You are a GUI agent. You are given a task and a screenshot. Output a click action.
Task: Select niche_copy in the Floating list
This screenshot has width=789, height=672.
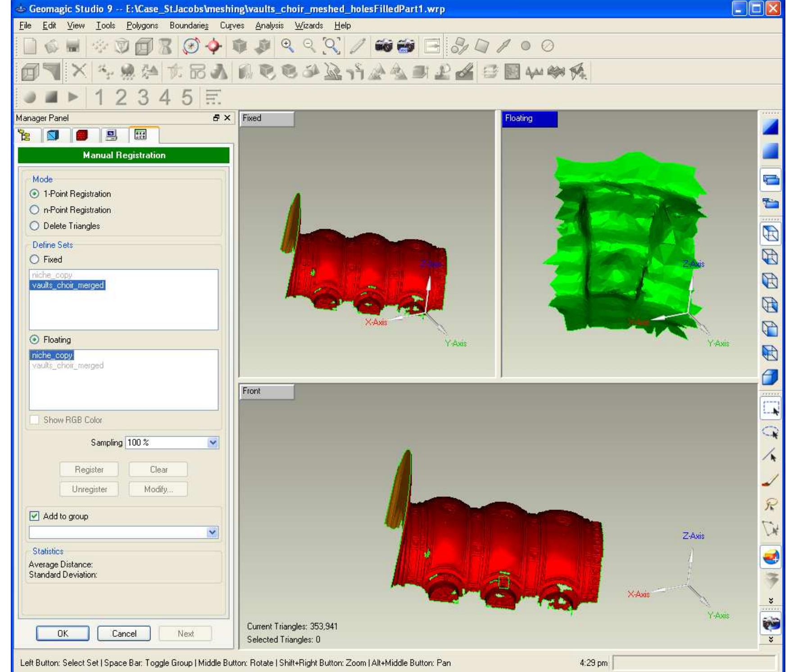click(x=52, y=356)
